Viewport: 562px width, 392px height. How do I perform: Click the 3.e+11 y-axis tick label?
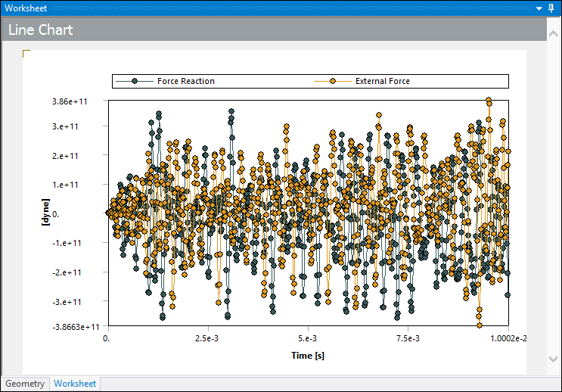click(x=65, y=126)
